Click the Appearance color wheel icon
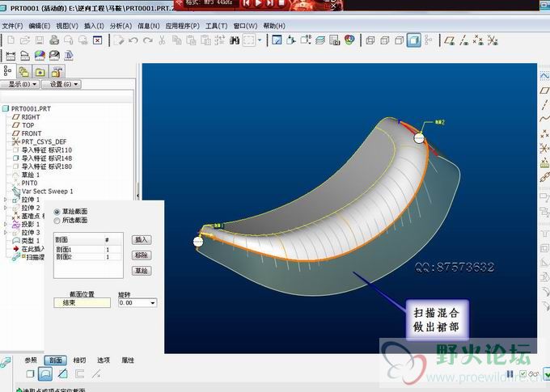 349,40
